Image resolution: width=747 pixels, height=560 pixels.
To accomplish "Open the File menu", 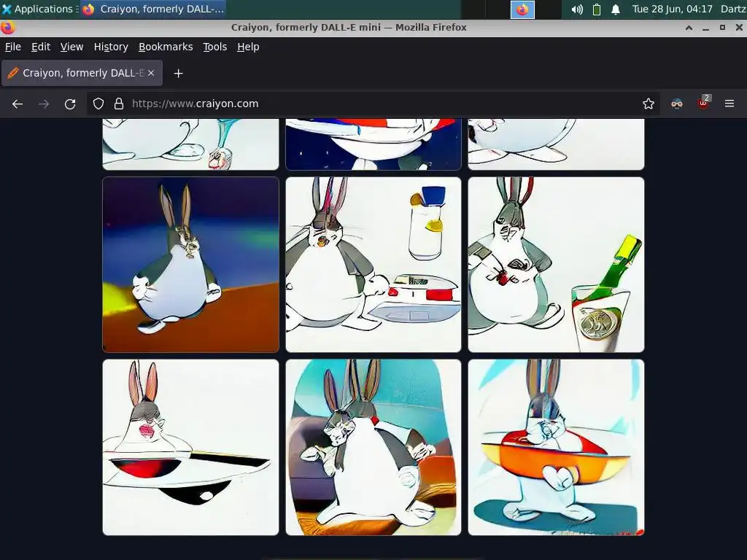I will (13, 47).
